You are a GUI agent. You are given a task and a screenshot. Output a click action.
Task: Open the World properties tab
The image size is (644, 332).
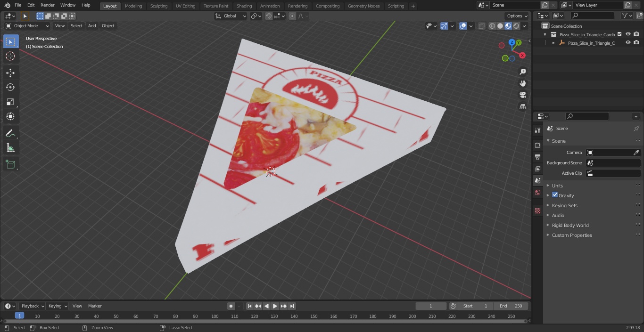click(x=537, y=192)
